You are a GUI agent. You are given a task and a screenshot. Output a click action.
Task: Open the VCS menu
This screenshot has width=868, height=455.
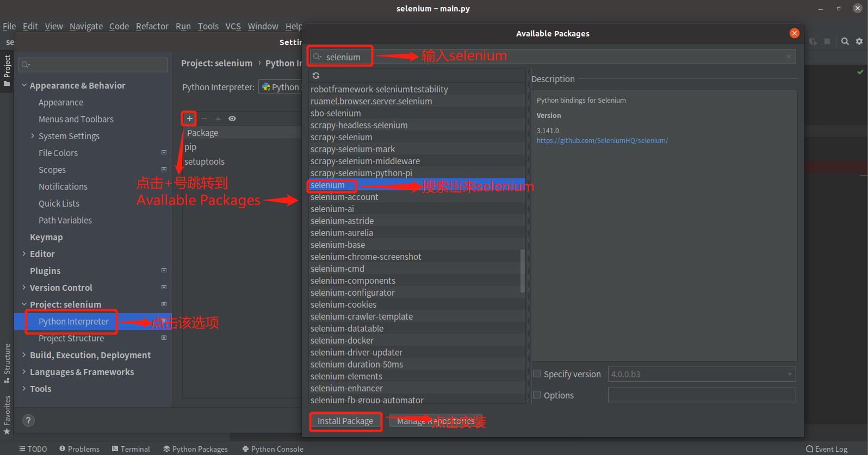click(x=233, y=26)
